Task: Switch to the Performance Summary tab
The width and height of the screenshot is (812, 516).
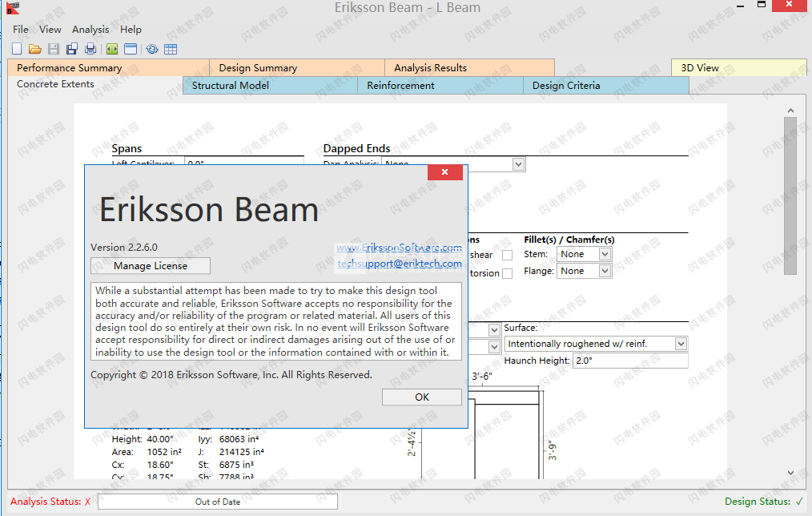Action: (108, 68)
